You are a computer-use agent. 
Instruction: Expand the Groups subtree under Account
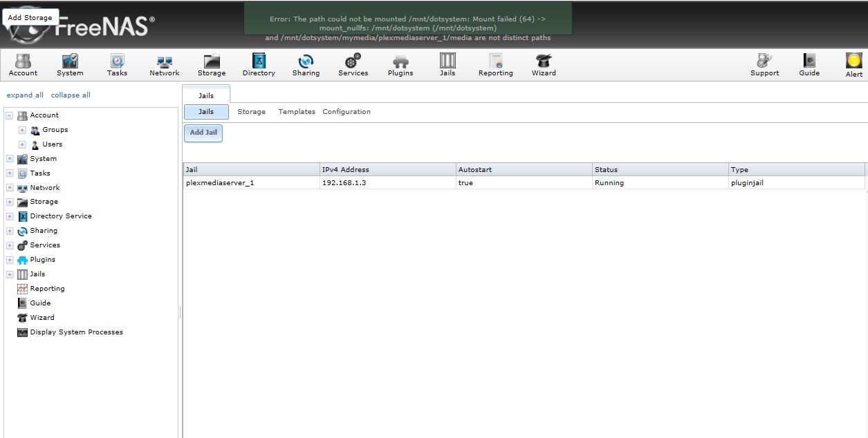[22, 130]
